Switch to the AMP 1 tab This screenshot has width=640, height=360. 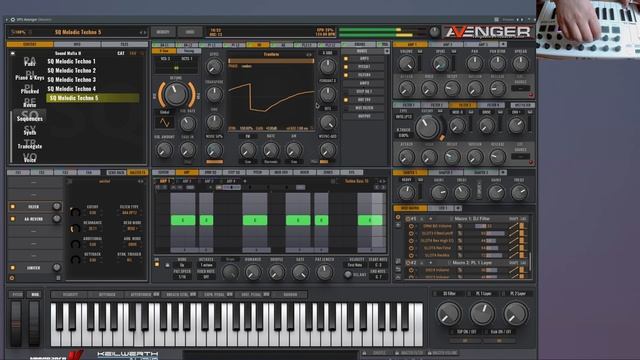tap(411, 44)
